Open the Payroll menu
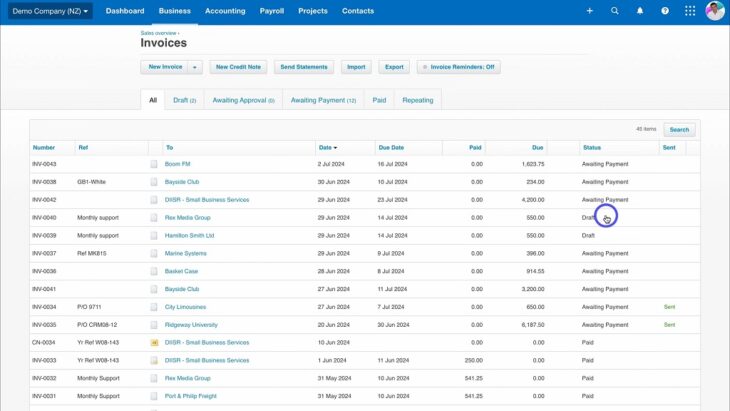 (271, 11)
